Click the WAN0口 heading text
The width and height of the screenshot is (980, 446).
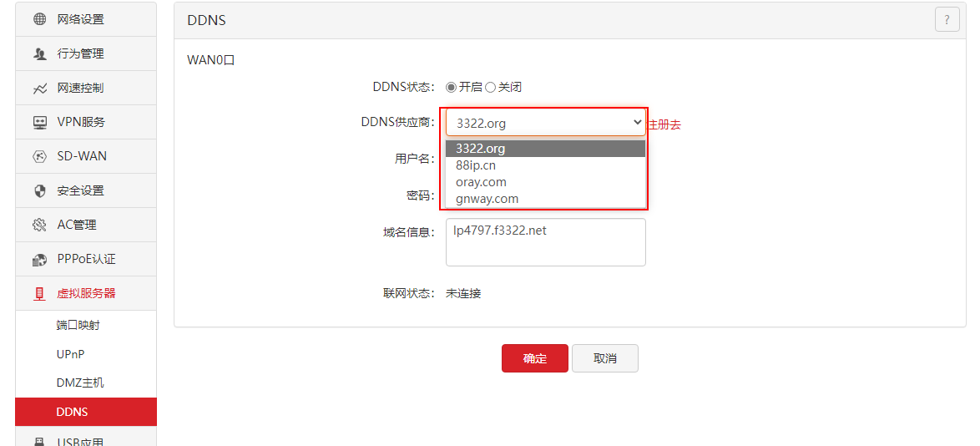tap(210, 61)
